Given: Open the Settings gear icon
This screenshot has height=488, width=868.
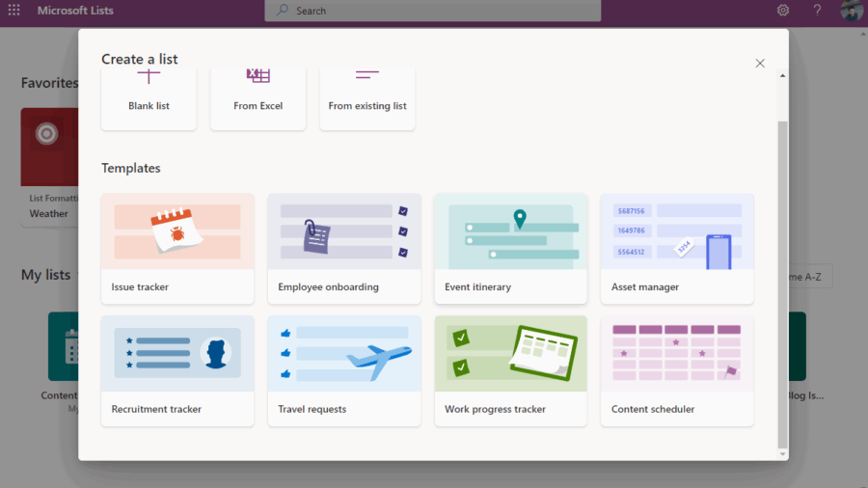Looking at the screenshot, I should pyautogui.click(x=783, y=10).
